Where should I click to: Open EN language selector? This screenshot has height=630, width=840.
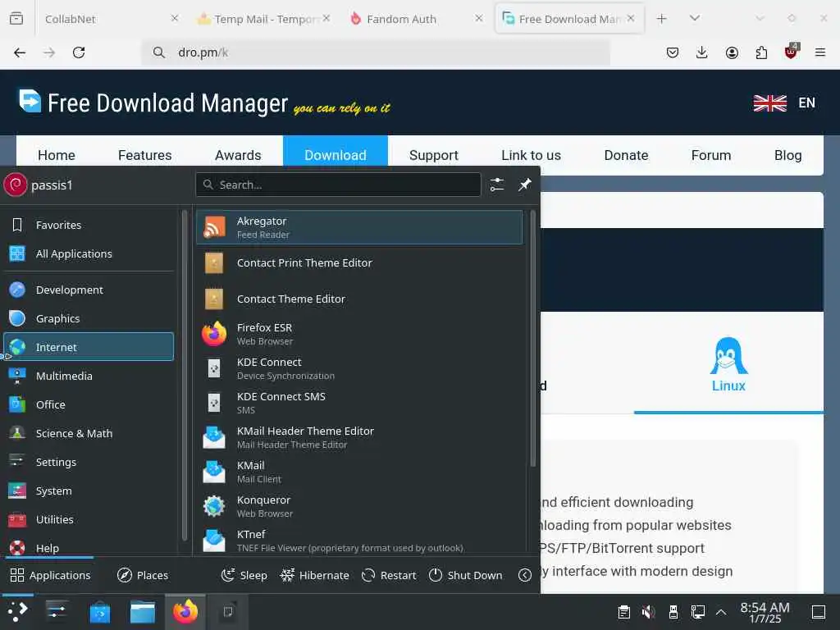coord(784,103)
